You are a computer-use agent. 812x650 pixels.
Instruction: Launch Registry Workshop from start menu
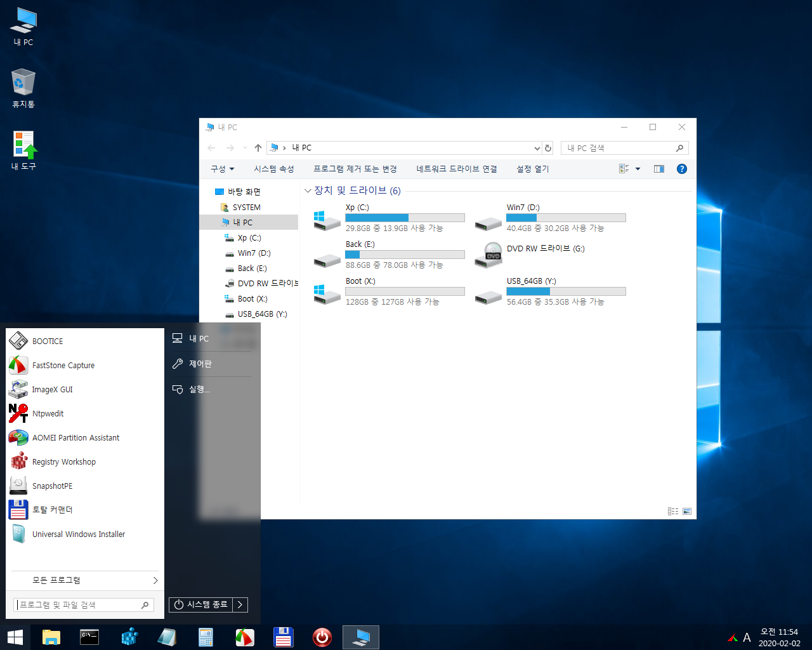85,462
